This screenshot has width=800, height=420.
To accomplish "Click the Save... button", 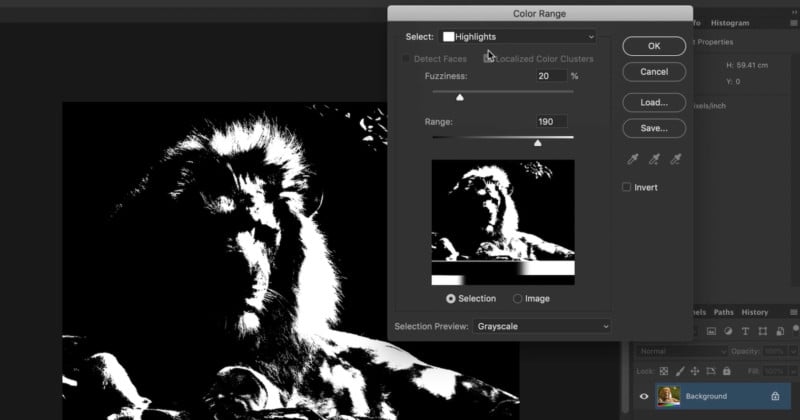I will [654, 128].
